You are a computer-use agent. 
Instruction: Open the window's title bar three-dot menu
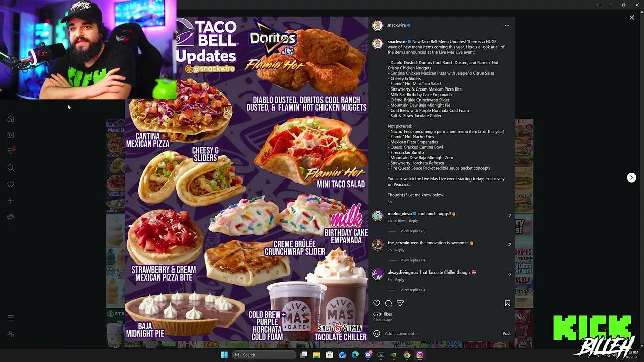(598, 5)
